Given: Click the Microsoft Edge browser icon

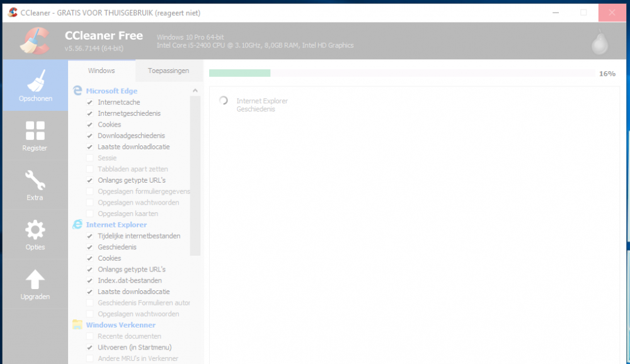Looking at the screenshot, I should [77, 91].
